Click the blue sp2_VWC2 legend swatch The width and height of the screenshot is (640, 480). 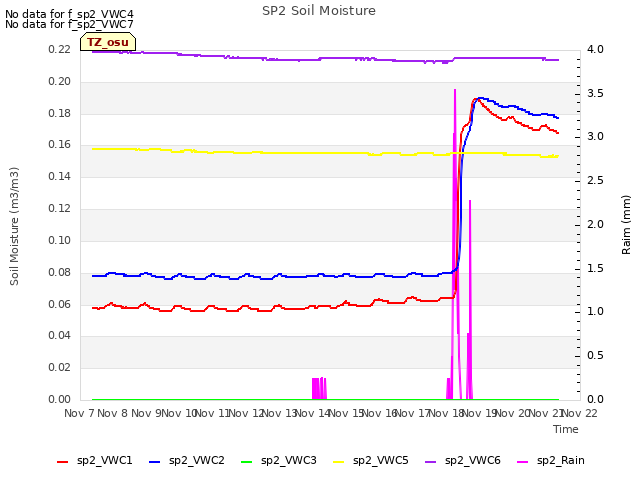tap(154, 462)
